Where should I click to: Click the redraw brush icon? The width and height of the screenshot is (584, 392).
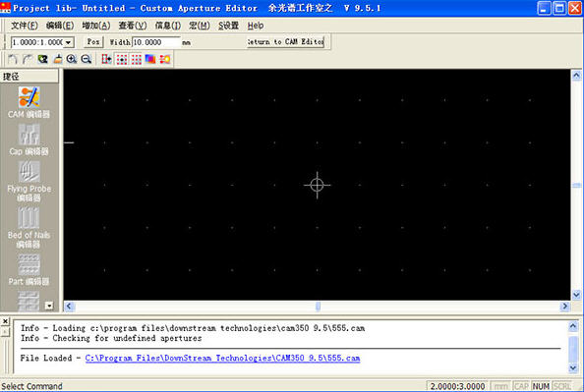[58, 59]
